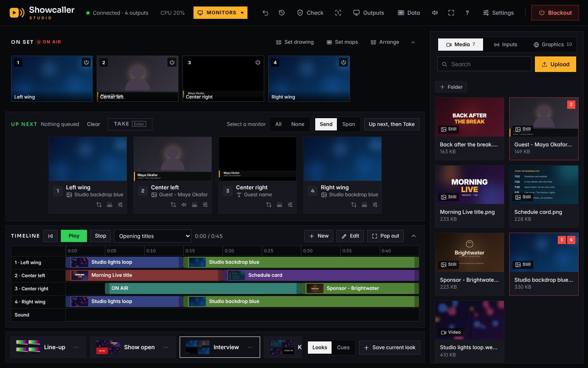
Task: Run the Check command
Action: 310,13
